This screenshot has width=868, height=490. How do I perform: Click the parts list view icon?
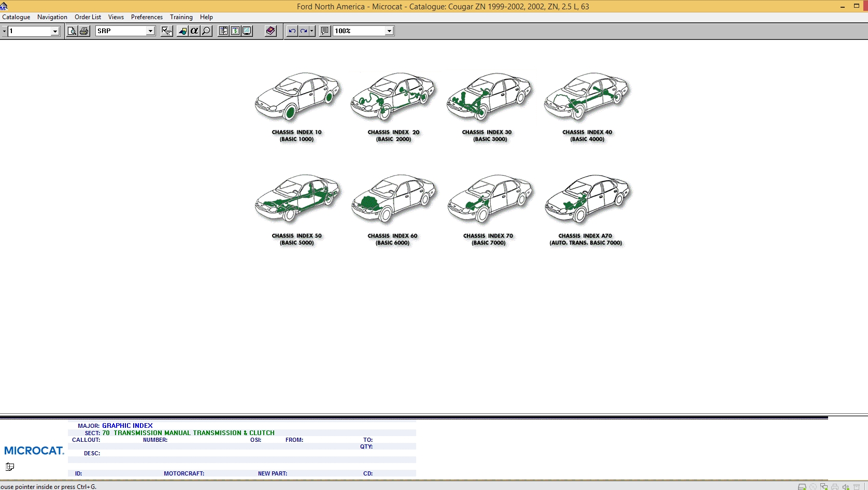[x=223, y=31]
